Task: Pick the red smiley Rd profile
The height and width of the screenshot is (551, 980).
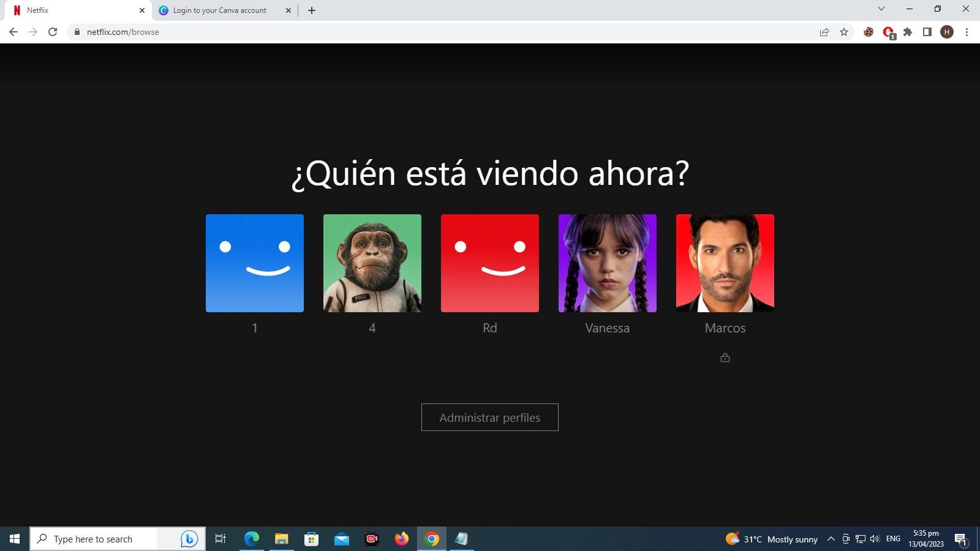Action: click(490, 263)
